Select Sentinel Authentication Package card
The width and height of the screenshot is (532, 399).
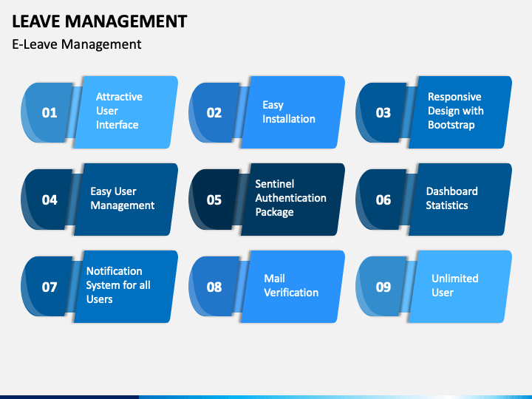293,199
